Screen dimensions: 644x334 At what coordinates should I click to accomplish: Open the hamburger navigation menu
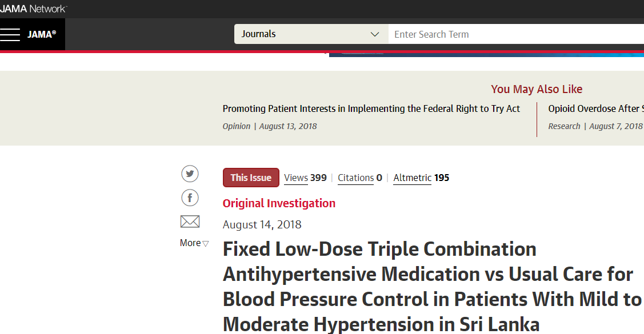(10, 34)
